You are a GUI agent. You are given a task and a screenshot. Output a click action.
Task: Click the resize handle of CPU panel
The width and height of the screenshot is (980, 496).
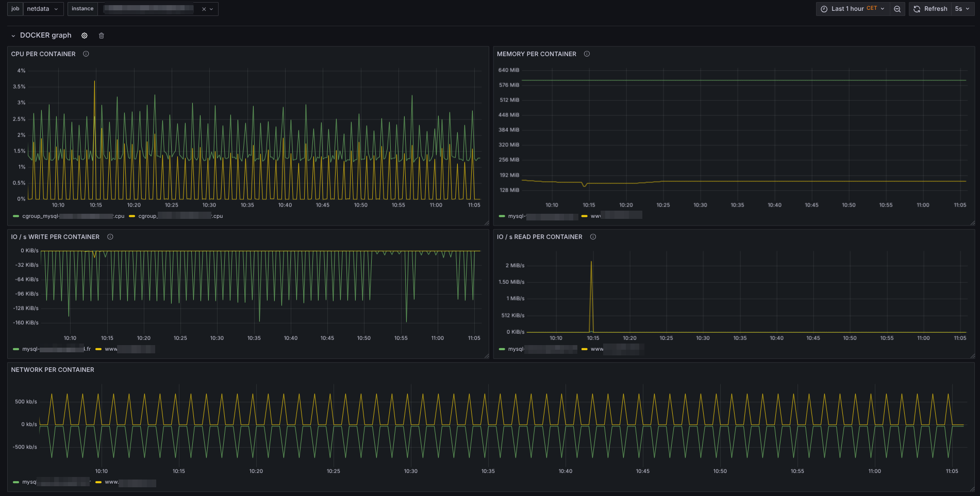(486, 223)
